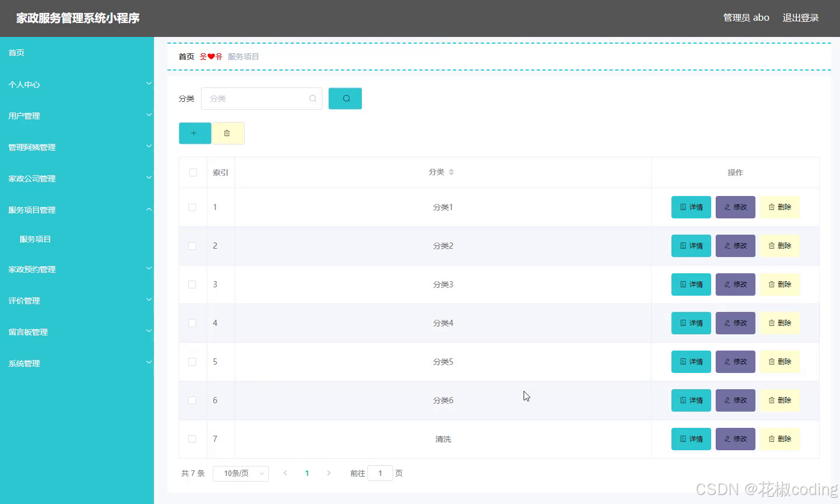Click 修改 for row 分类3

tap(735, 284)
